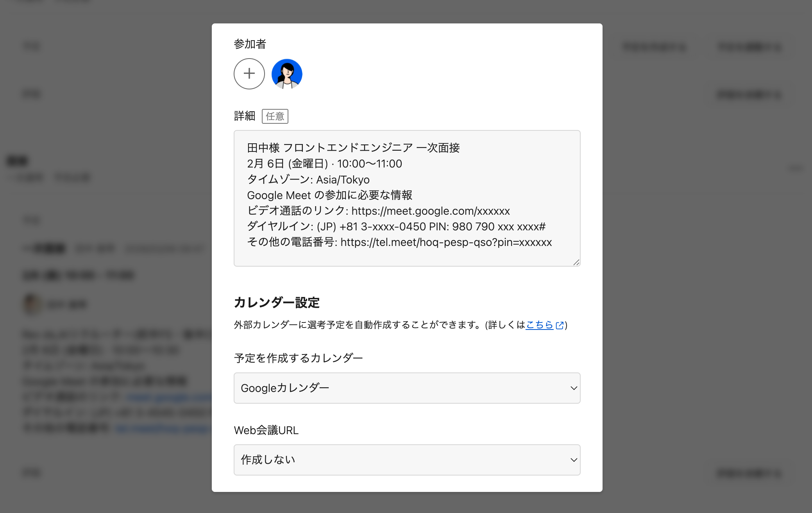Image resolution: width=812 pixels, height=513 pixels.
Task: Click the blurred meet.google.com link in background
Action: 169,397
